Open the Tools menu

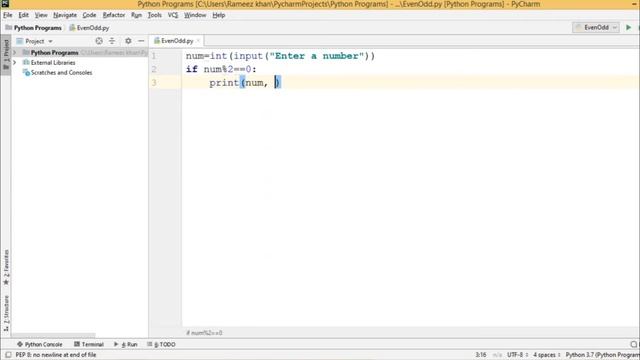(155, 15)
